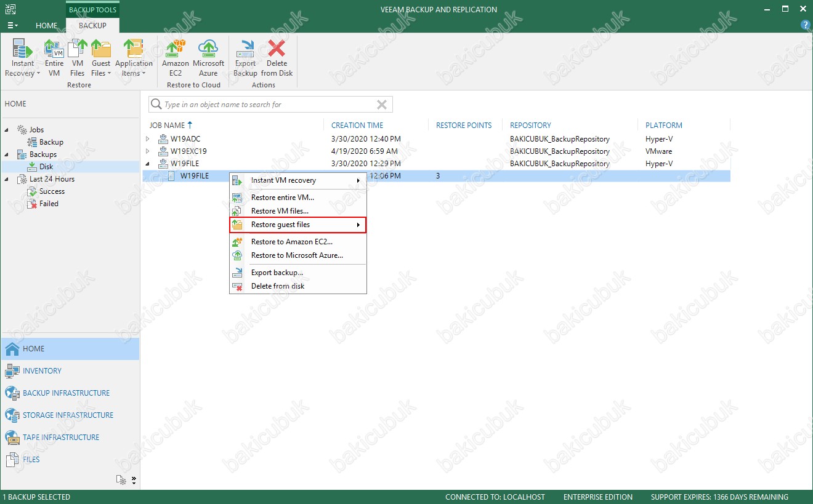This screenshot has width=813, height=504.
Task: Open Instant Recovery ribbon button
Action: click(23, 58)
